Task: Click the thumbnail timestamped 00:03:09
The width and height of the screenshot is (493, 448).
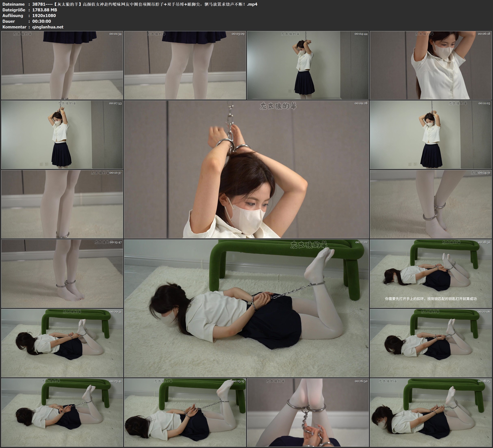Action: (185, 65)
